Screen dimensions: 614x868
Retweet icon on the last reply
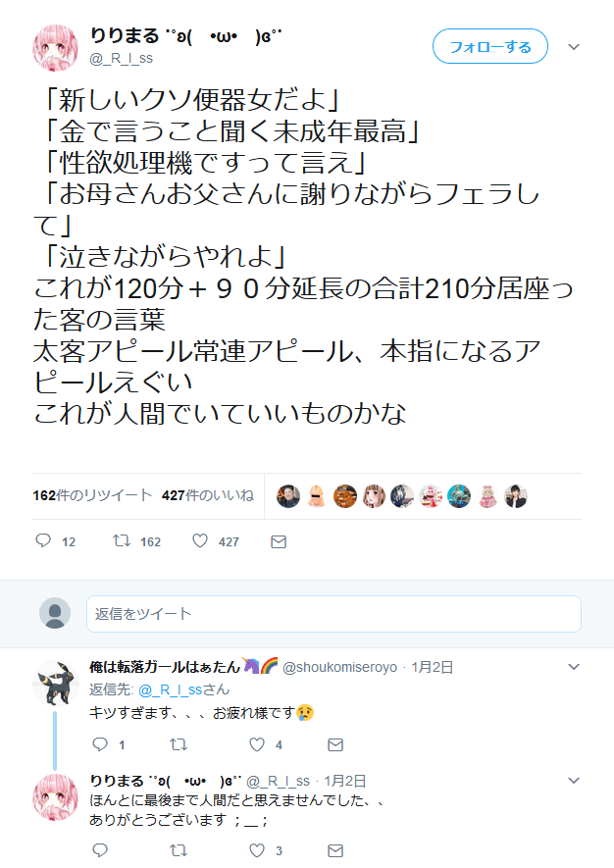(179, 850)
